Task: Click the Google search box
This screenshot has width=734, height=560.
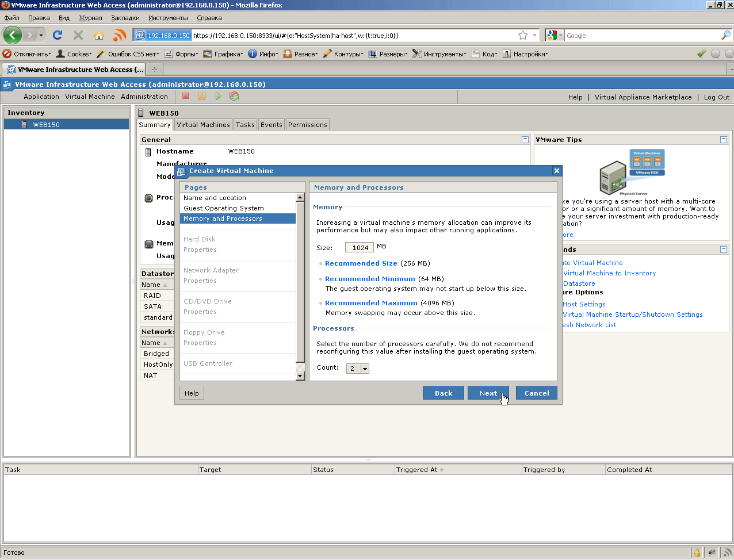Action: point(642,36)
